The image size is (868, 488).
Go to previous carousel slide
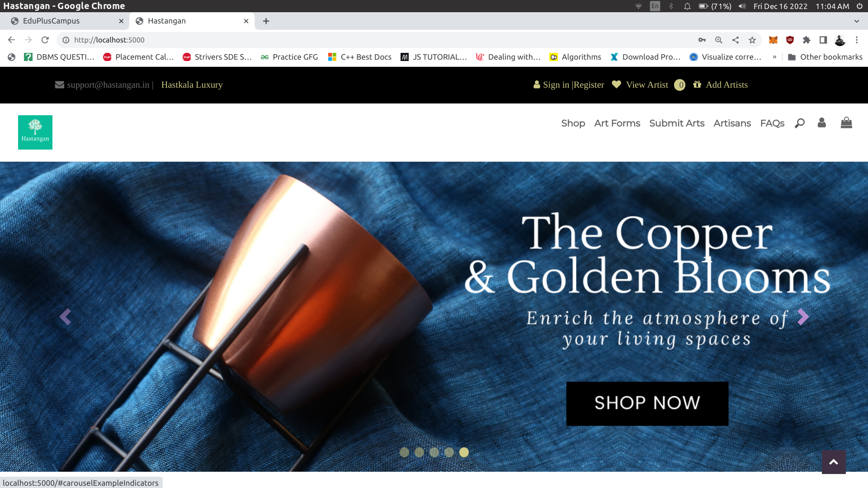tap(65, 317)
